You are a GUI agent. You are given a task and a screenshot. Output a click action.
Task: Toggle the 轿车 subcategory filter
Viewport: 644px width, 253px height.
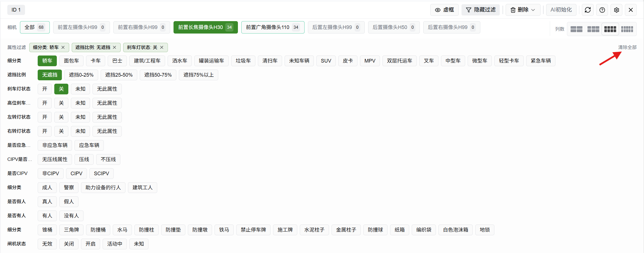(x=47, y=61)
